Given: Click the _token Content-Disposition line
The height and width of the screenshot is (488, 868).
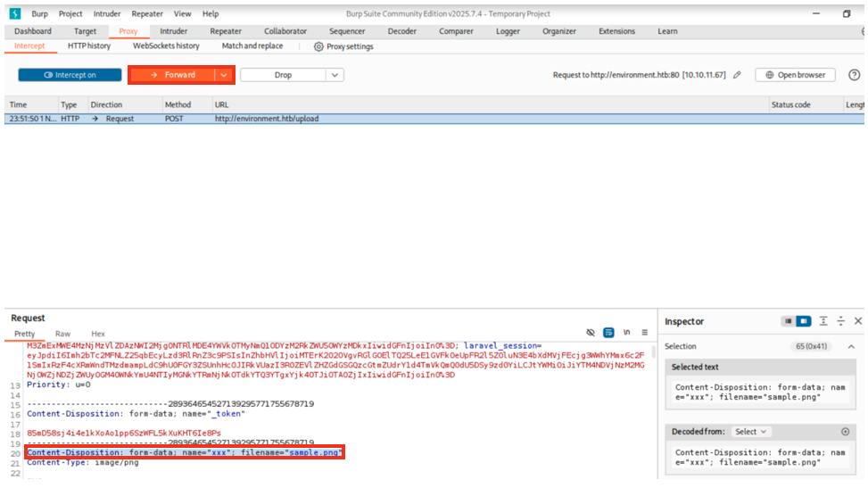Looking at the screenshot, I should point(136,414).
